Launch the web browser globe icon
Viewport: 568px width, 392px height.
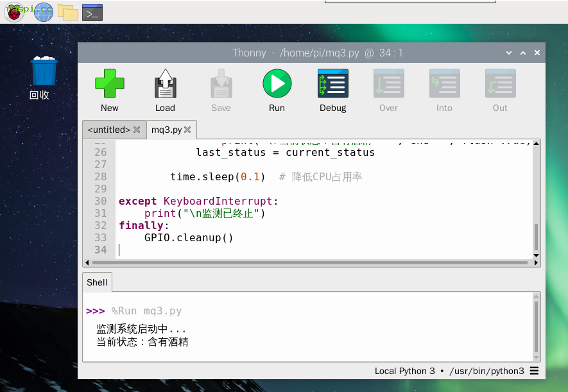[x=43, y=11]
